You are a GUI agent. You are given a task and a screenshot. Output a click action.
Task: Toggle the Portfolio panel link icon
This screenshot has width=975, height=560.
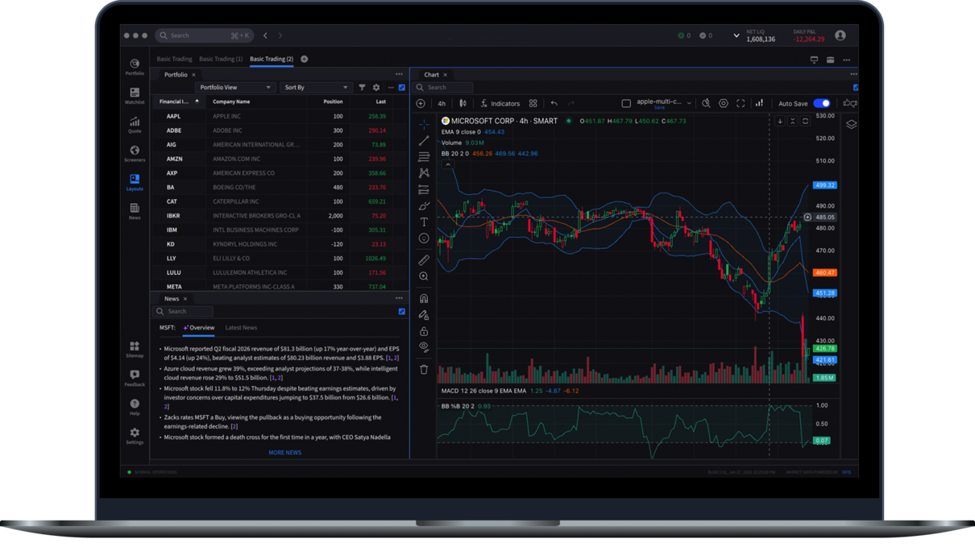coord(402,87)
